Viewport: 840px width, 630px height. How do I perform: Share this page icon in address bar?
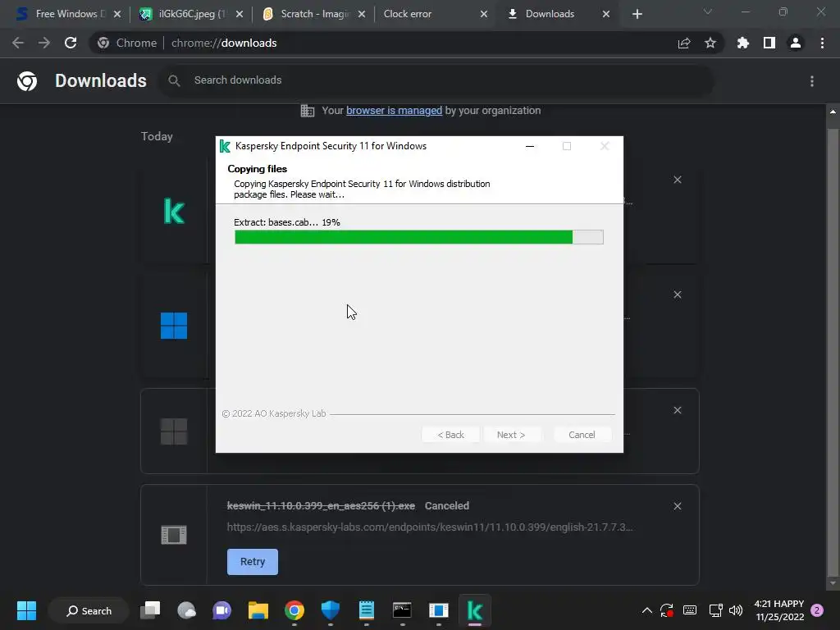point(684,43)
